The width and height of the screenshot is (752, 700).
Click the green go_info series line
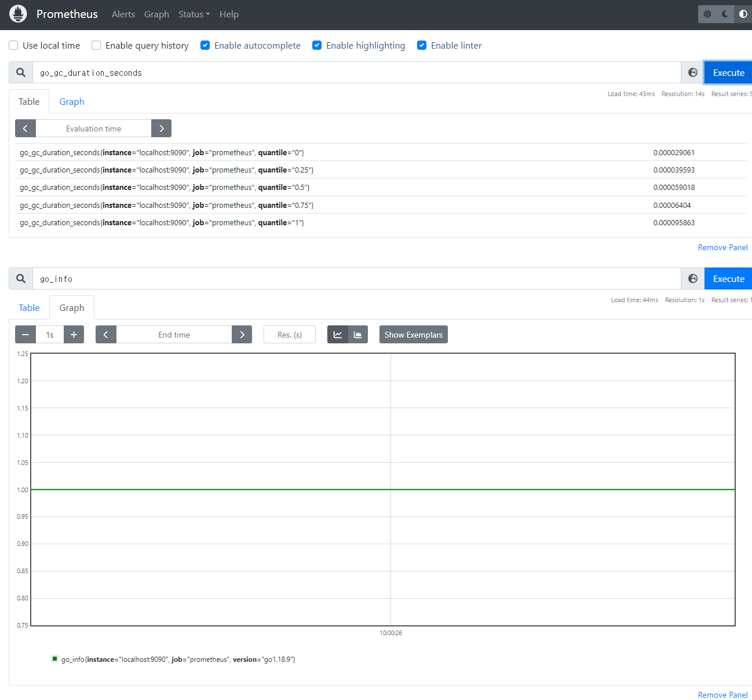pos(382,489)
